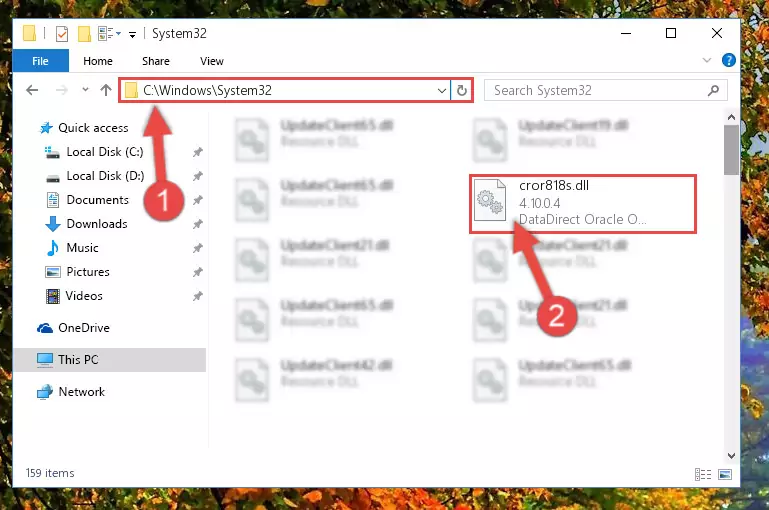Viewport: 769px width, 510px height.
Task: Select This PC in the navigation pane
Action: click(110, 360)
